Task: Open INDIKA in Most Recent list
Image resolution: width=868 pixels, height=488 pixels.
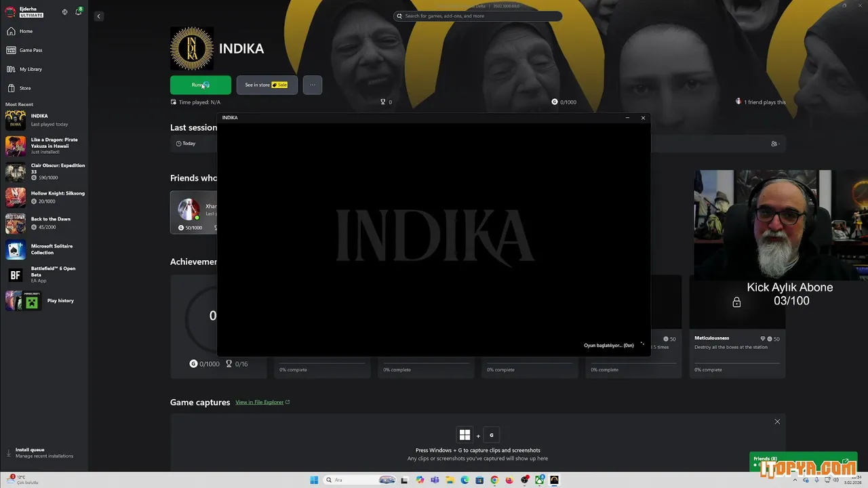Action: 44,121
